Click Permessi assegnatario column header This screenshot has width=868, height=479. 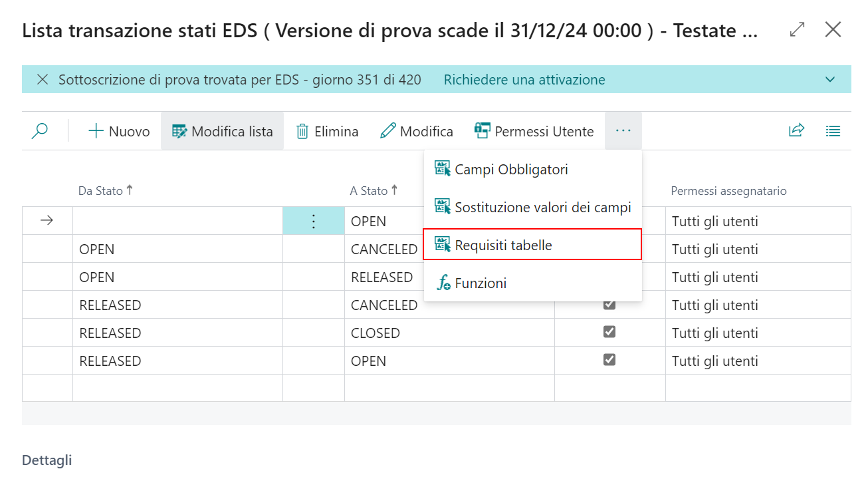coord(728,191)
